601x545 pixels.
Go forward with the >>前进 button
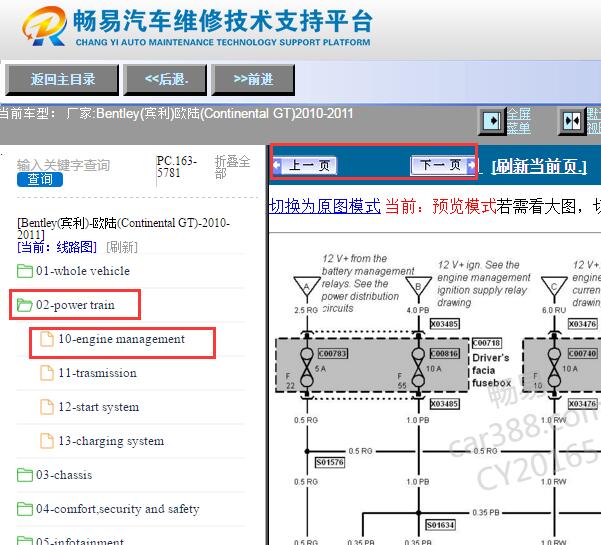pos(253,80)
